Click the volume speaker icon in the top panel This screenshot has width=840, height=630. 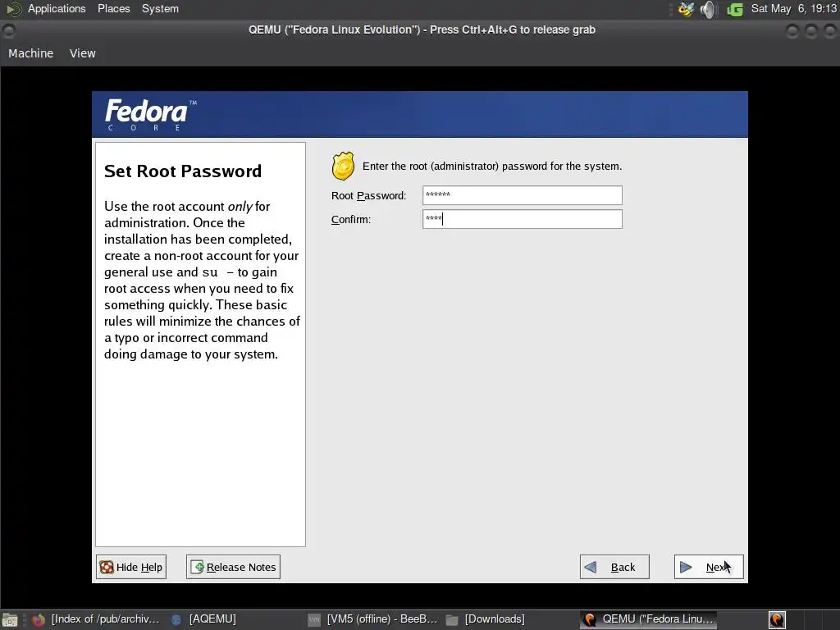point(708,9)
